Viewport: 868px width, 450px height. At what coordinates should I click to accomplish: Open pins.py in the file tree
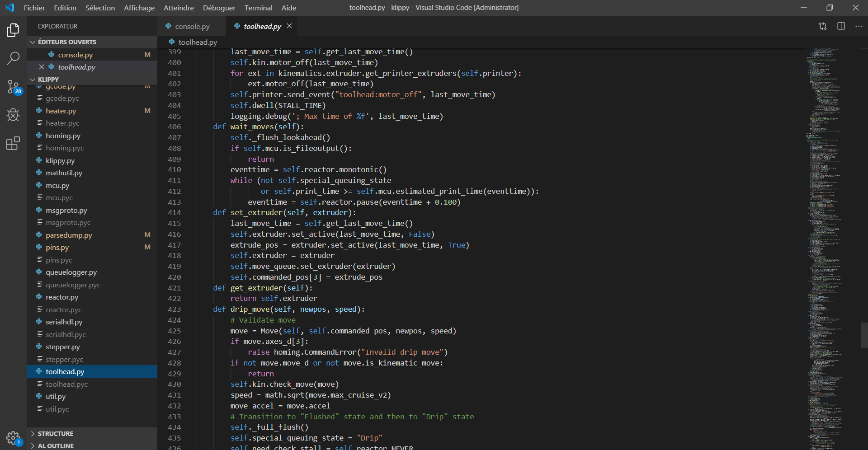pyautogui.click(x=92, y=248)
